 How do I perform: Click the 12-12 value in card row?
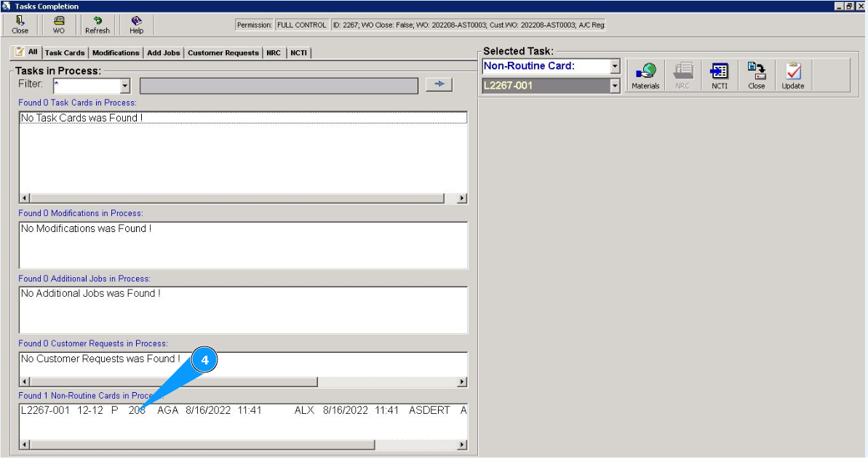[90, 410]
